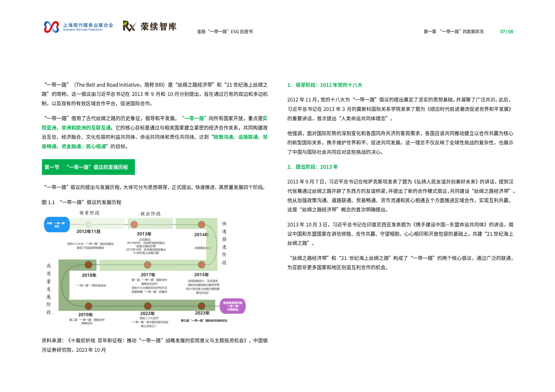Click the purple 推进高质量共建 end bubble
Viewport: 555px width, 392px height.
(x=232, y=306)
